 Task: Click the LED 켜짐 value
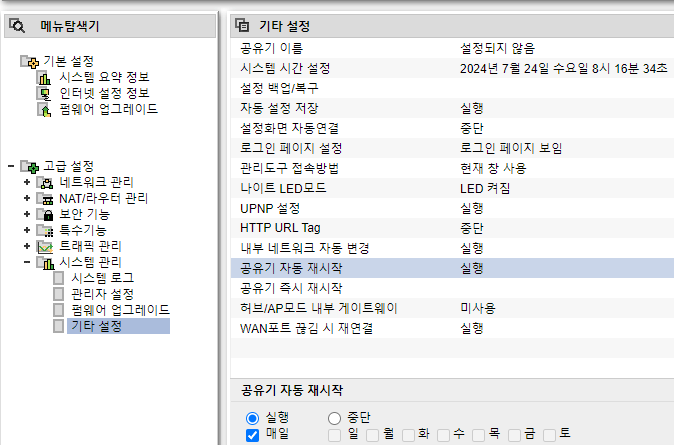tap(485, 188)
